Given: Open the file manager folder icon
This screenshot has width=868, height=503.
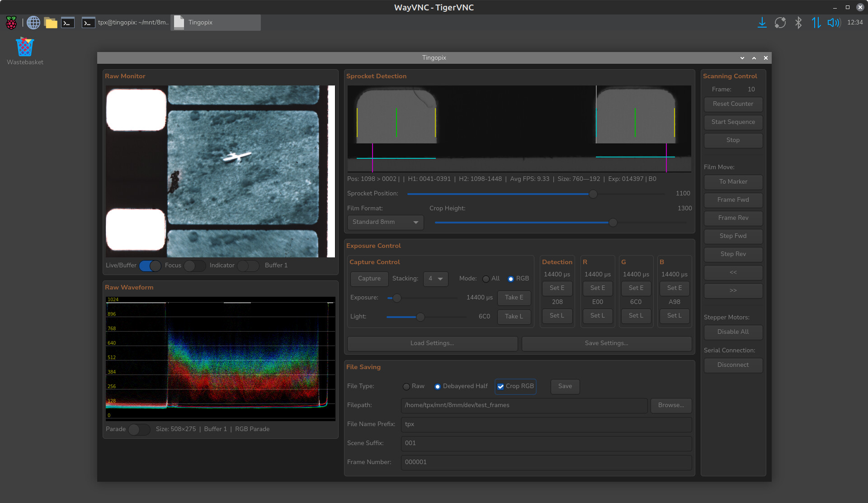Looking at the screenshot, I should tap(51, 23).
